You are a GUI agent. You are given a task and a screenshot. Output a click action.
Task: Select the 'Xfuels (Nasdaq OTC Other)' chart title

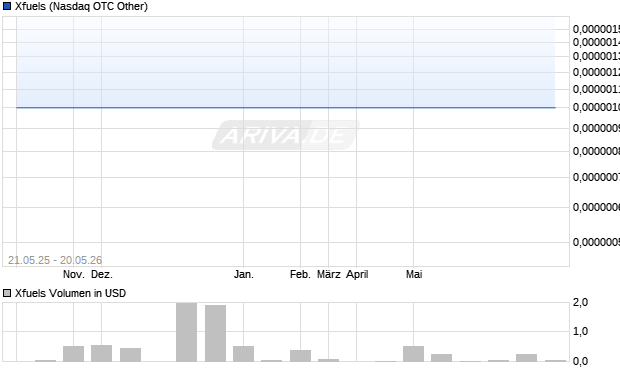point(81,6)
